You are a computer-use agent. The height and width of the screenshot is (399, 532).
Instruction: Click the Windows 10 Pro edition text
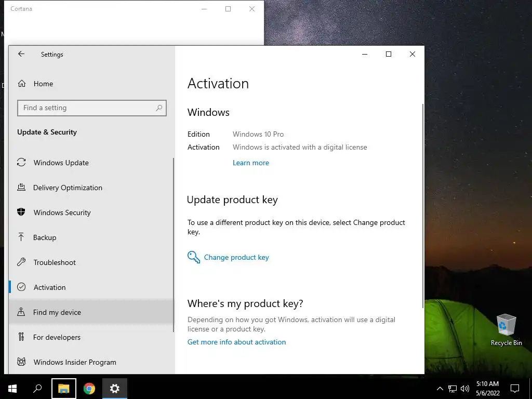pos(258,135)
